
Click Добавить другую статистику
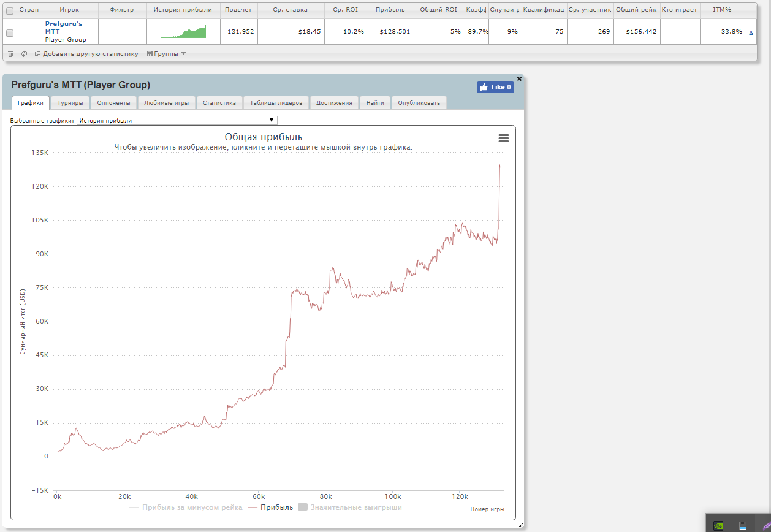tap(87, 54)
